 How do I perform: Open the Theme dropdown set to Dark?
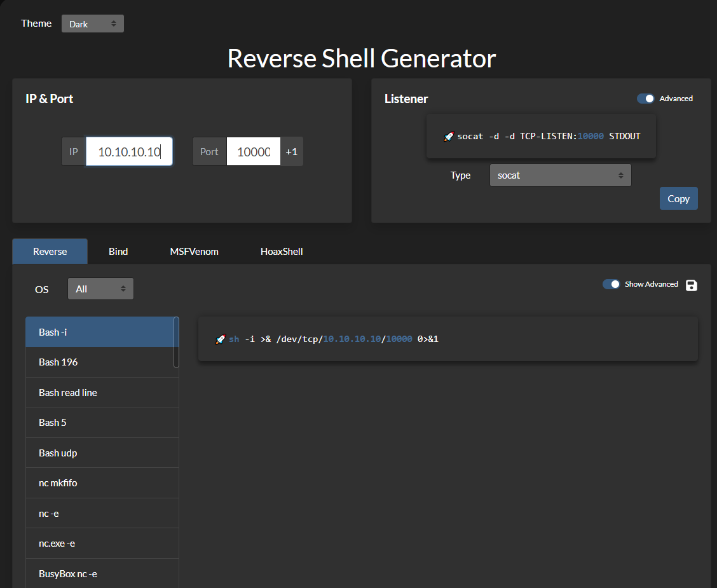[x=93, y=24]
